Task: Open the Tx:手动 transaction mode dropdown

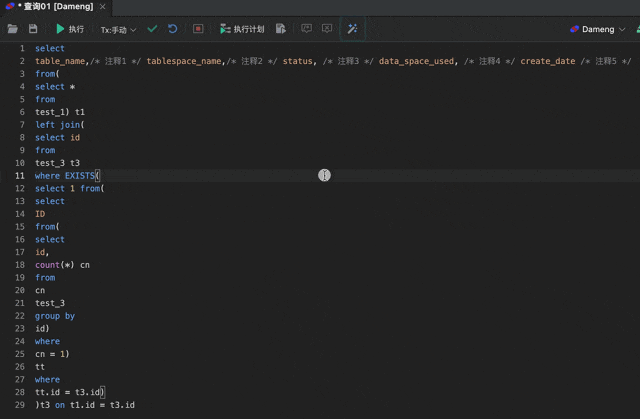Action: (x=118, y=30)
